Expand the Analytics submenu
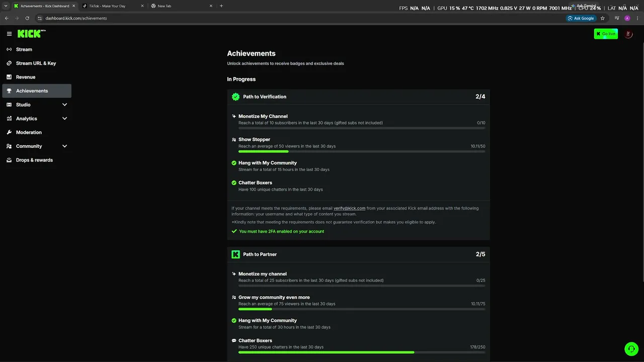This screenshot has width=644, height=362. tap(64, 119)
